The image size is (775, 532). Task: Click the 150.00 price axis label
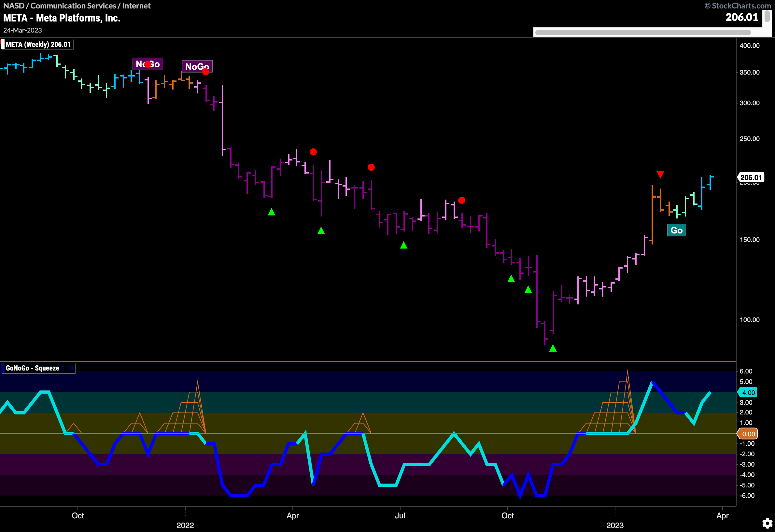click(x=749, y=240)
